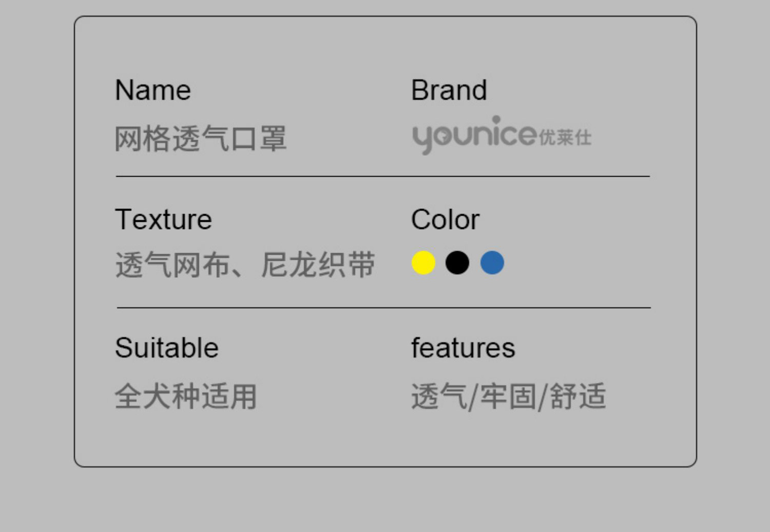This screenshot has height=532, width=770.
Task: Click the 全犬种适用 text
Action: (x=186, y=396)
